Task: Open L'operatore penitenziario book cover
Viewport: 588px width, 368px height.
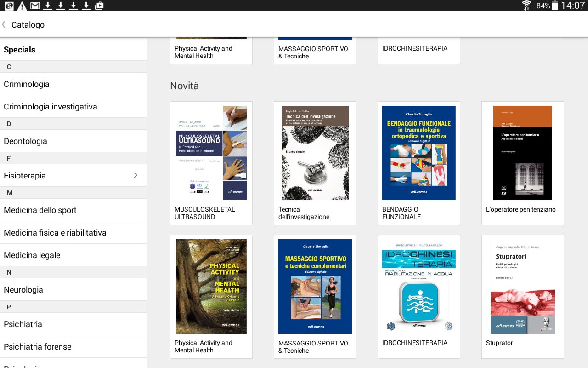Action: tap(523, 153)
